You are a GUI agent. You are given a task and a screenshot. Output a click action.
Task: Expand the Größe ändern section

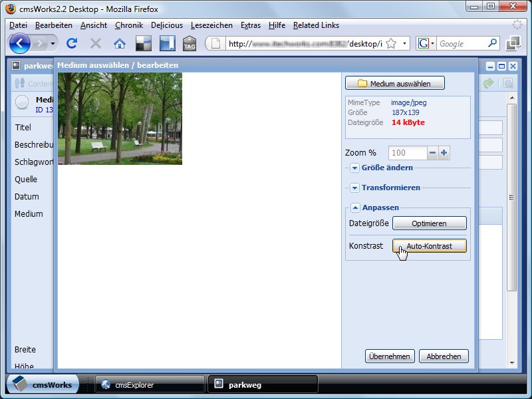pos(355,168)
